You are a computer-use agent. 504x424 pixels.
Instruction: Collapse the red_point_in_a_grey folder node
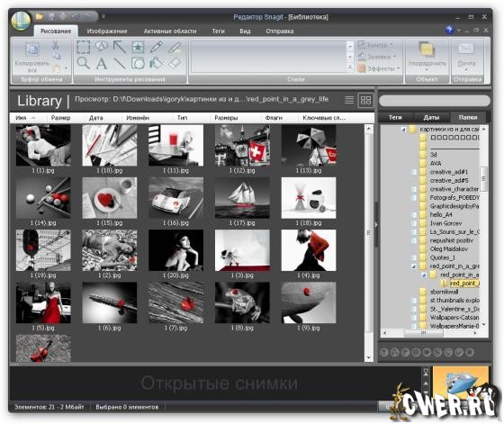tap(413, 266)
